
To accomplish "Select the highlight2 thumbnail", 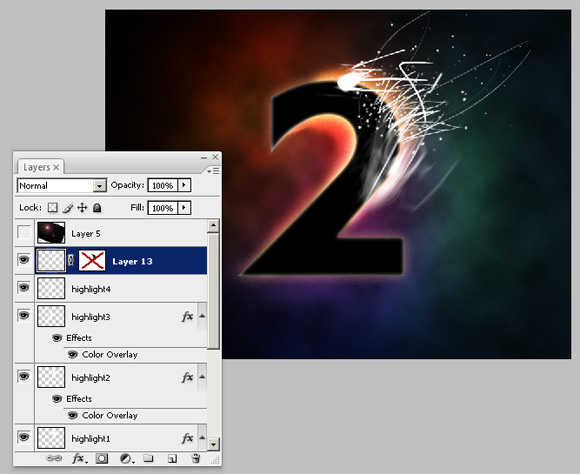I will (51, 377).
